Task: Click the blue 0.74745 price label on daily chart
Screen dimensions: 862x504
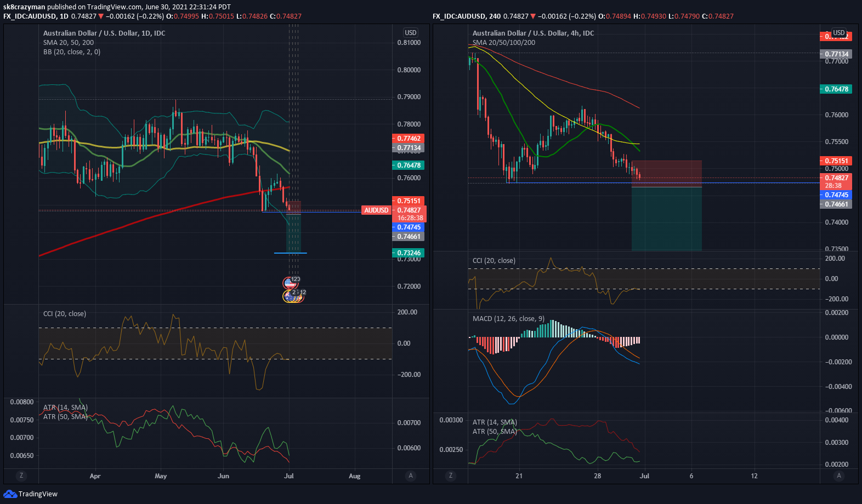Action: (409, 227)
